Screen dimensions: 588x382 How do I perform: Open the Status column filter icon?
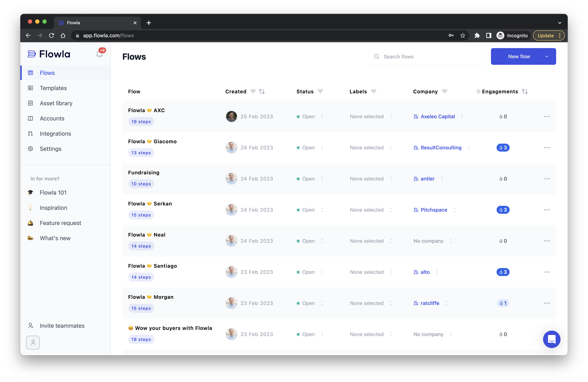(x=320, y=91)
